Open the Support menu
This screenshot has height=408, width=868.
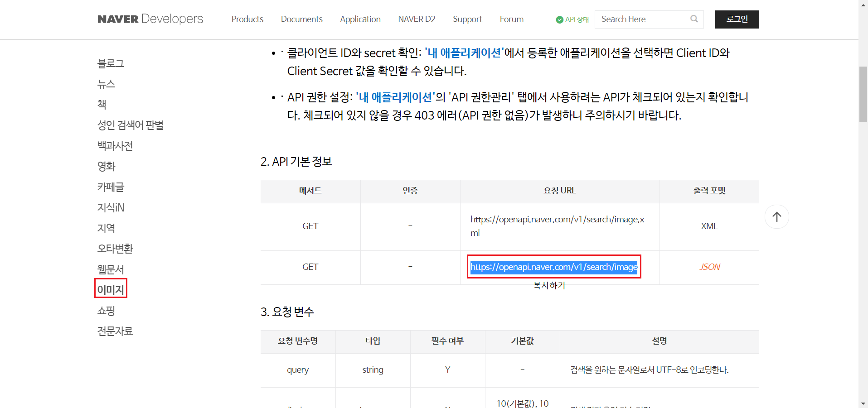[x=467, y=19]
